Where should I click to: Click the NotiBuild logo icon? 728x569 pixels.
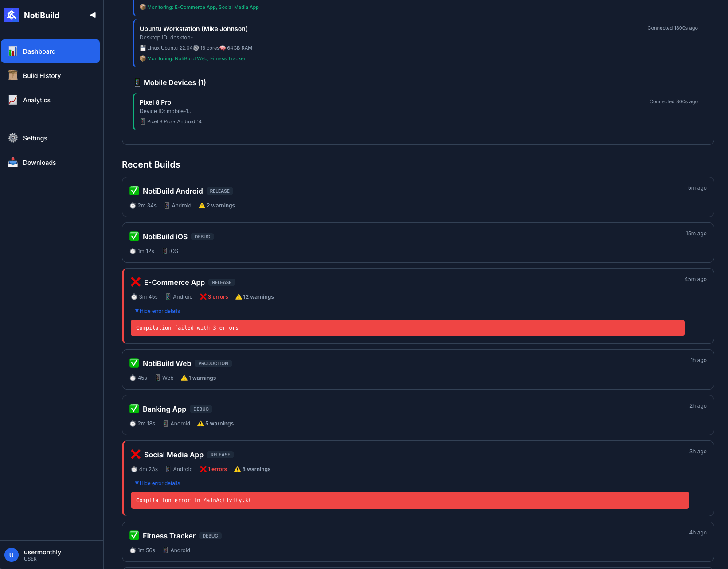click(12, 15)
